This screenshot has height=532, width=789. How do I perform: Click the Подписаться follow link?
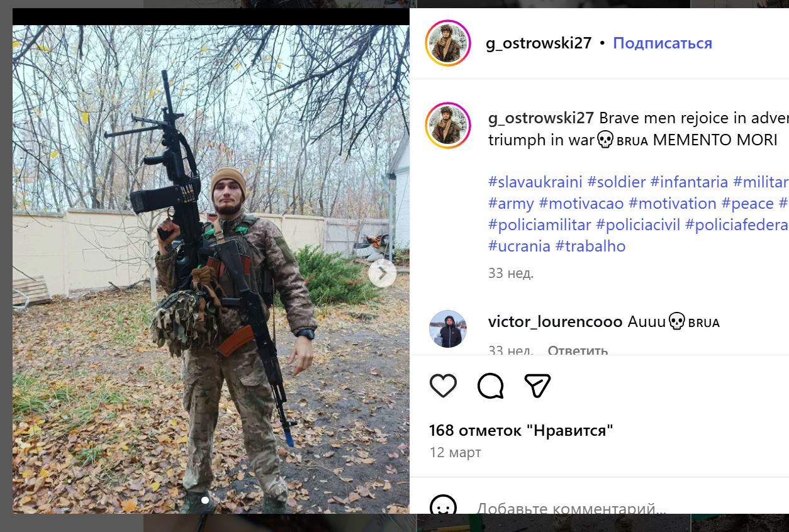click(663, 43)
